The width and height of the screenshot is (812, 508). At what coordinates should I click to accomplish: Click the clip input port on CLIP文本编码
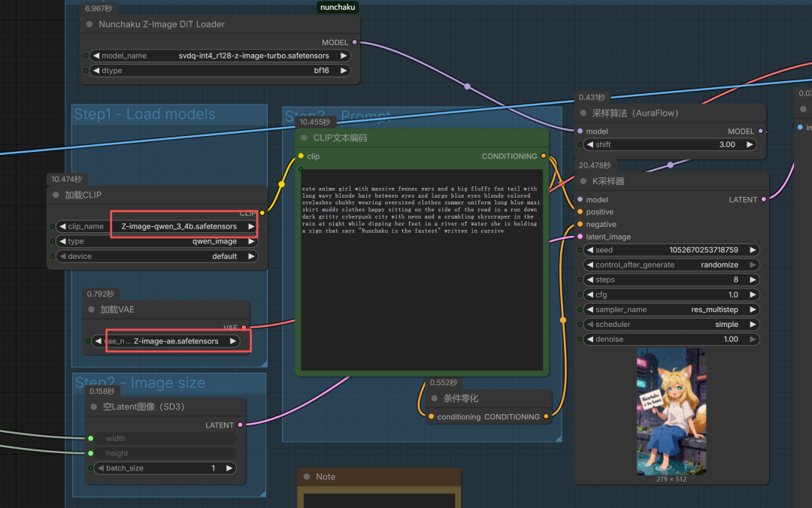pos(301,156)
